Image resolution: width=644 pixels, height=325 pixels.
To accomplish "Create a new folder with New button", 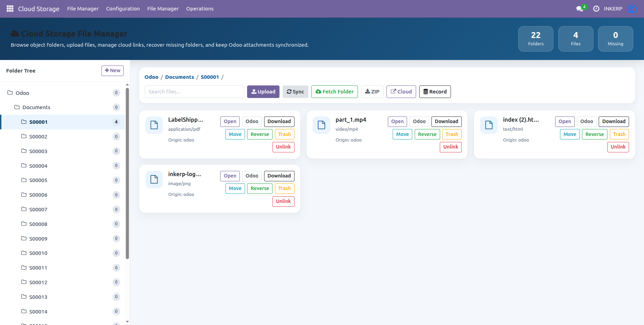I will coord(113,70).
